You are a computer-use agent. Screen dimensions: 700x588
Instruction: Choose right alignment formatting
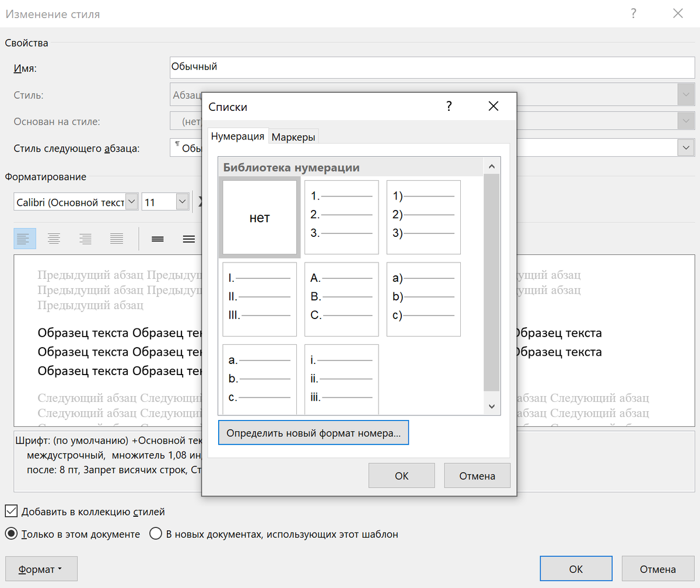(85, 238)
